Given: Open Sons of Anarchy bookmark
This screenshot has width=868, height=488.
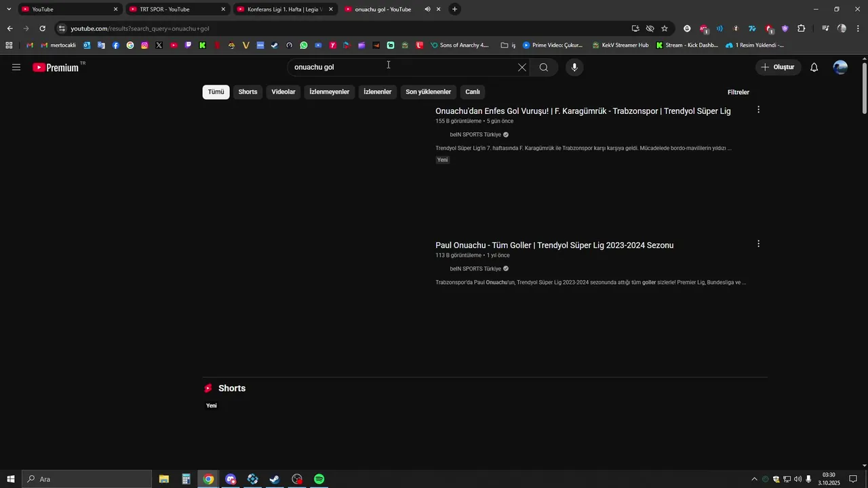Looking at the screenshot, I should coord(460,45).
